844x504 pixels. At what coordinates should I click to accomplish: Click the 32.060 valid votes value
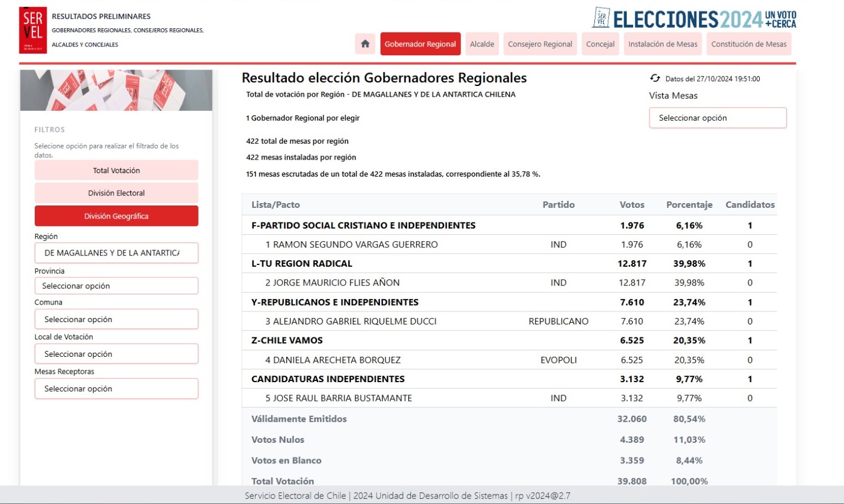tap(632, 419)
